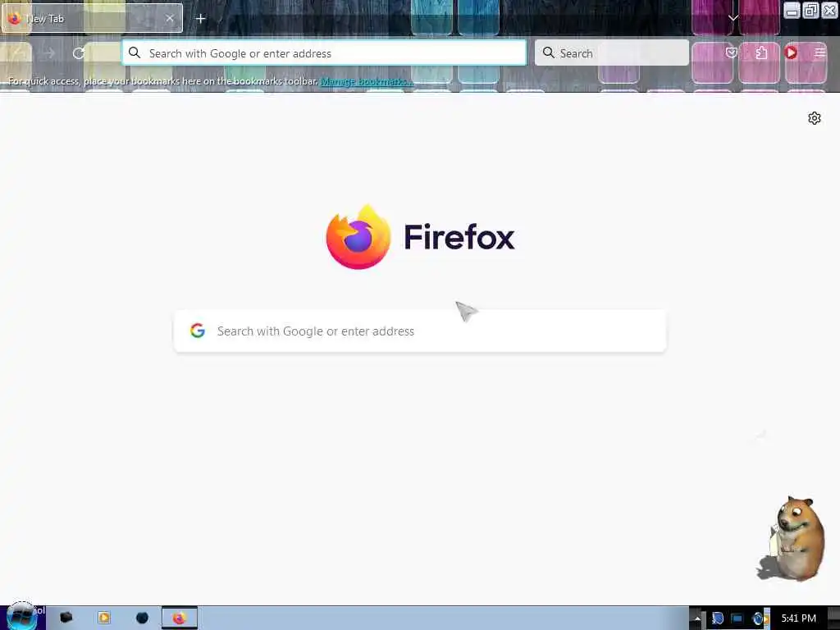The width and height of the screenshot is (840, 630).
Task: Open the dark round taskbar app
Action: click(x=142, y=618)
